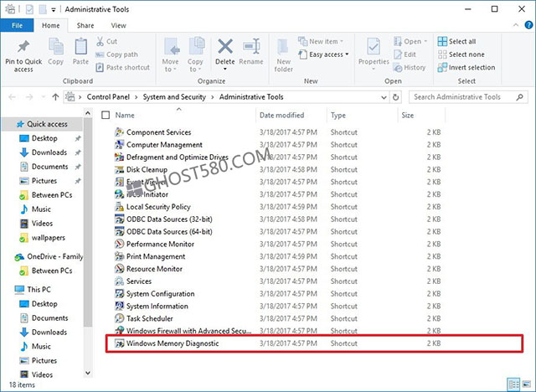Click the navigation pane scroll down arrow

[x=88, y=373]
